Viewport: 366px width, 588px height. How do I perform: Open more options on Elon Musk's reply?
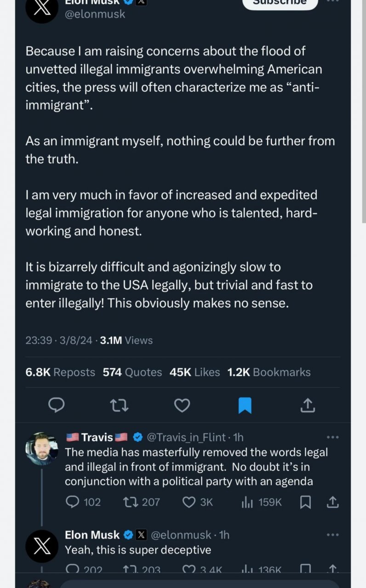(332, 535)
